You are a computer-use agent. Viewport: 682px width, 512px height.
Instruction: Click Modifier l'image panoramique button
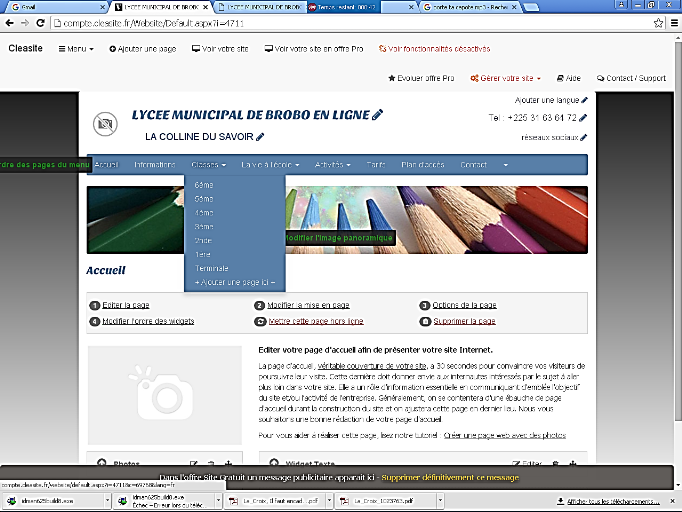tap(340, 238)
